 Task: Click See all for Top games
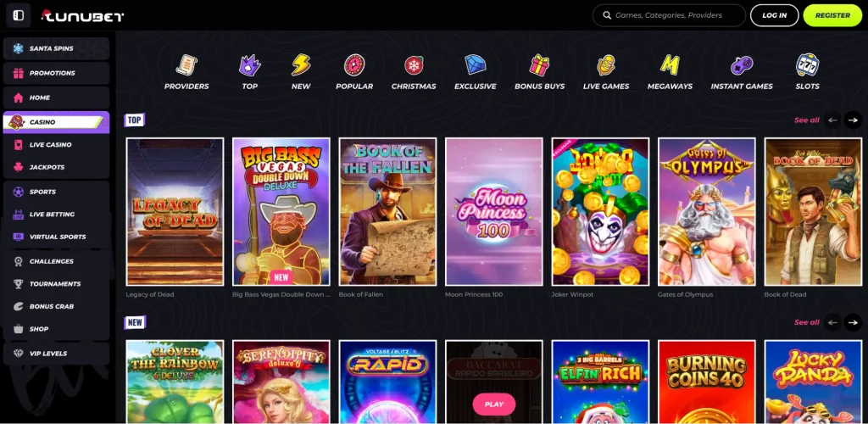(806, 120)
